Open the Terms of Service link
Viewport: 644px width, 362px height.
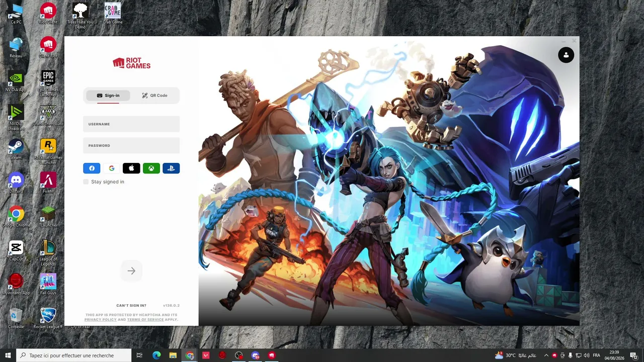point(145,320)
